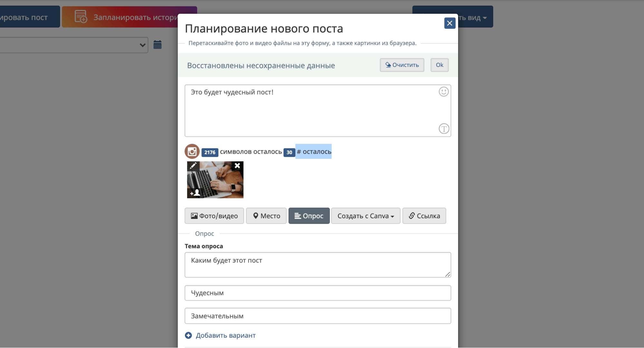644x348 pixels.
Task: Click the Ссылка link button
Action: [424, 216]
